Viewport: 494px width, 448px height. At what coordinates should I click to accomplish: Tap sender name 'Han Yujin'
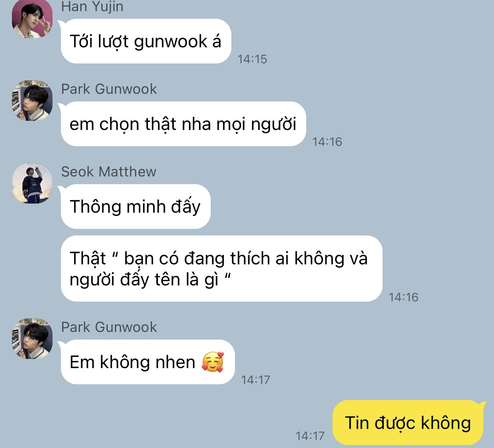tap(92, 7)
